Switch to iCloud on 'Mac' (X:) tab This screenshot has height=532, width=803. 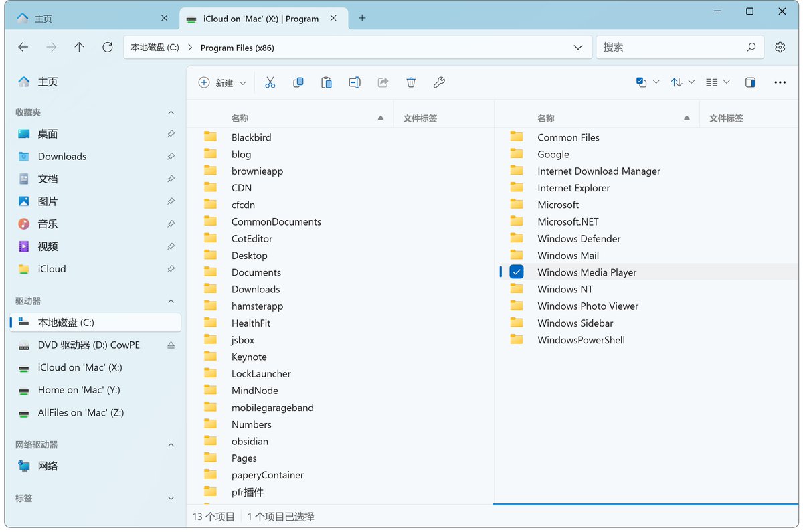coord(265,19)
